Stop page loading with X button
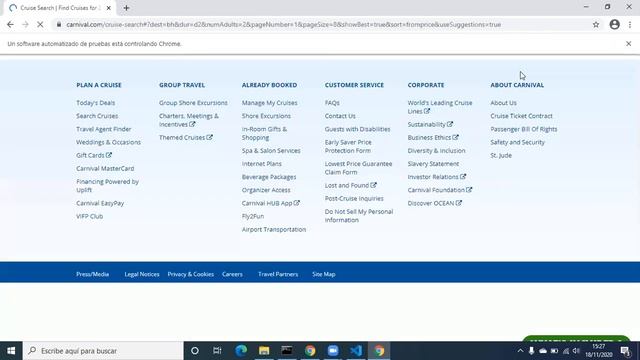Screen dimensions: 640x360 point(40,24)
